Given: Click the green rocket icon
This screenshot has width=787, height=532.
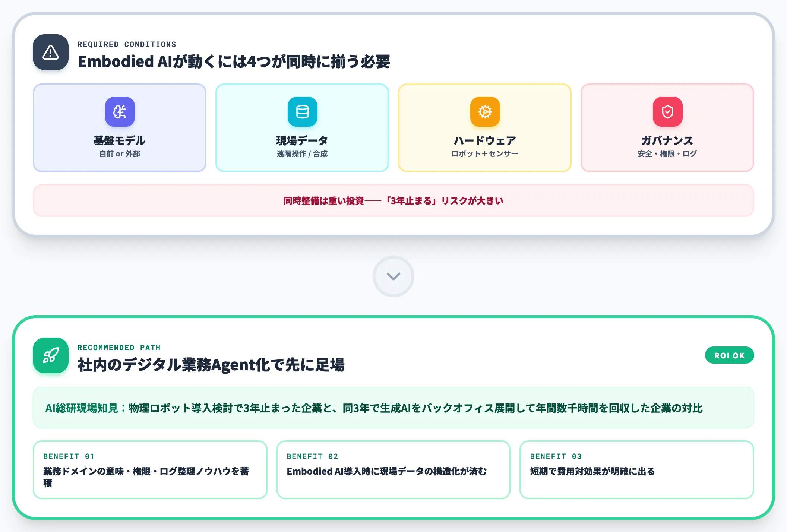Looking at the screenshot, I should 51,355.
